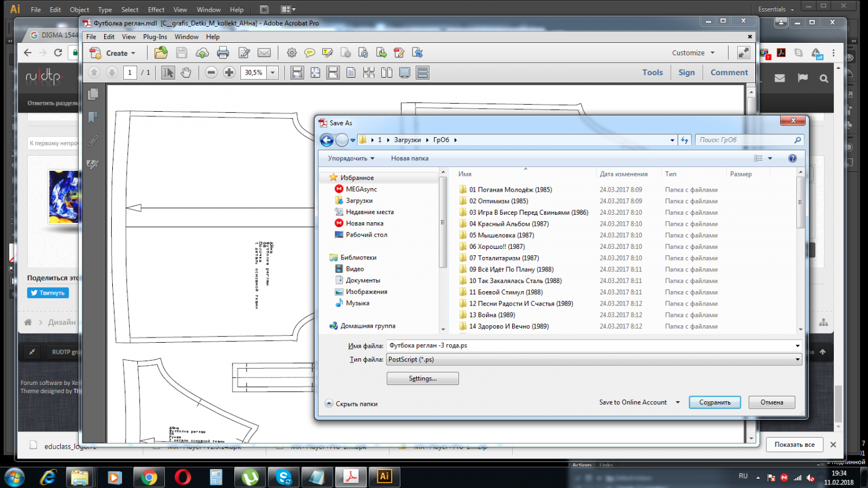This screenshot has width=868, height=488.
Task: Click the Сохранить save button
Action: tap(715, 402)
